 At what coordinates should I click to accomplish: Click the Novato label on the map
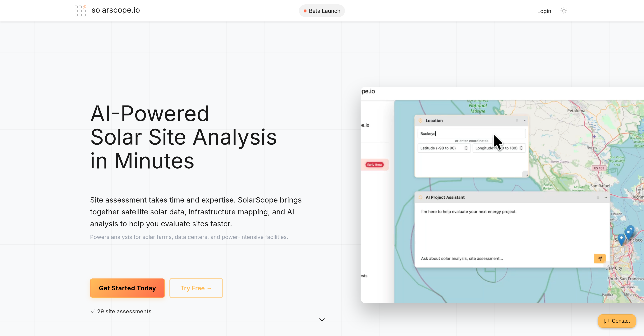[592, 147]
